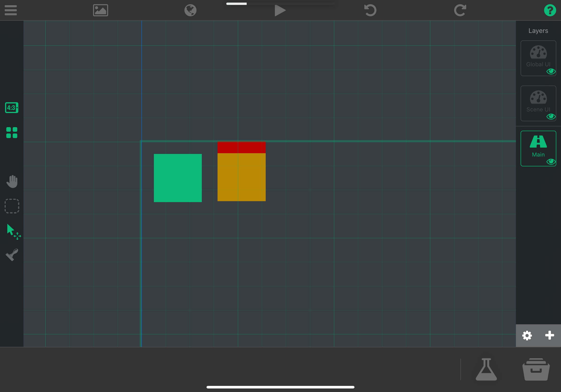The width and height of the screenshot is (561, 392).
Task: Redo the last undone action
Action: tap(460, 10)
